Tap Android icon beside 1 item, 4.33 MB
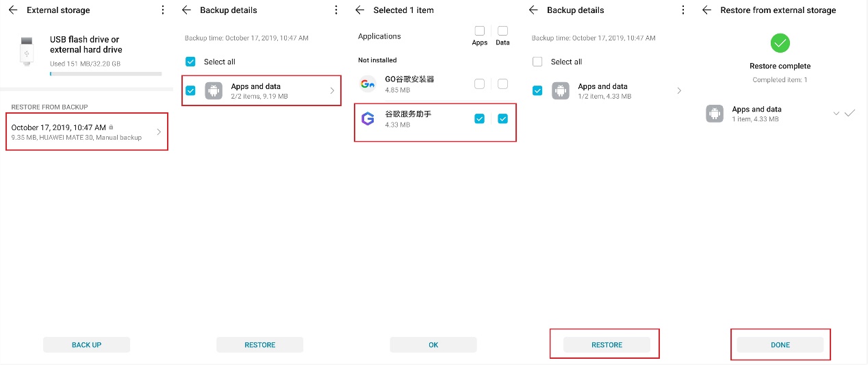868x365 pixels. [x=715, y=114]
